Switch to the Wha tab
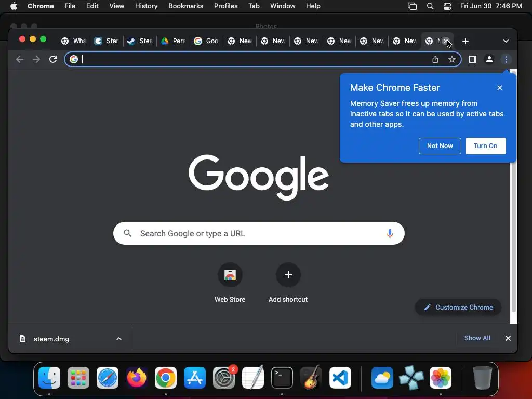The image size is (532, 399). coord(74,41)
